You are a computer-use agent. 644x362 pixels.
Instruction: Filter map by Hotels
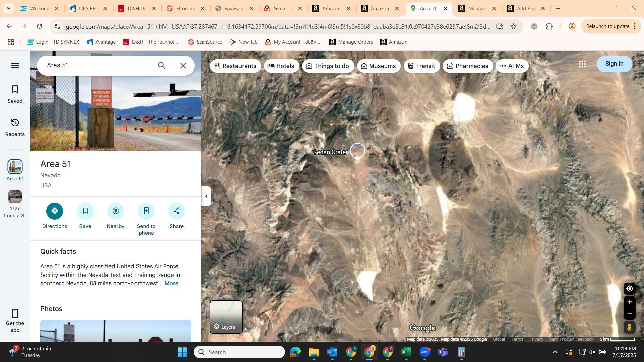coord(281,66)
